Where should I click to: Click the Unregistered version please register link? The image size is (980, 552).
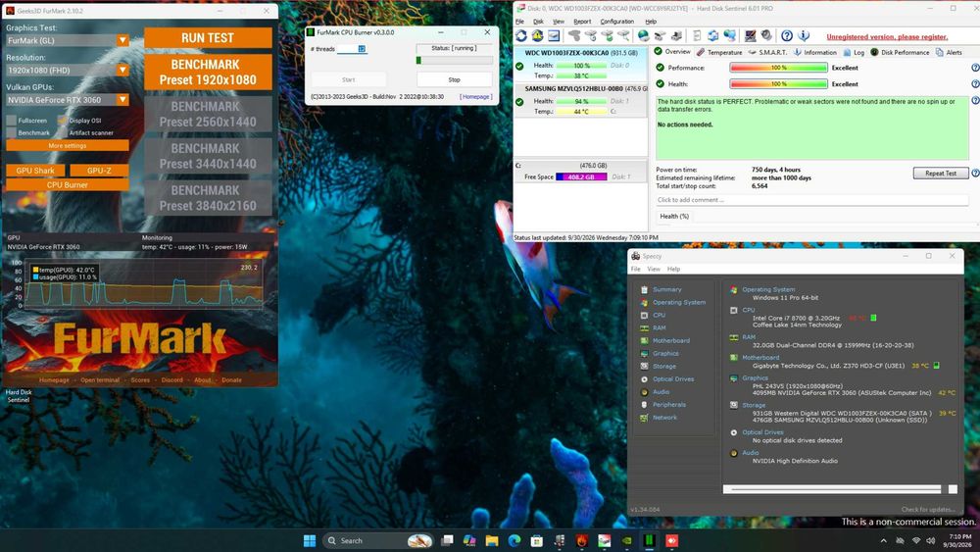[x=887, y=37]
